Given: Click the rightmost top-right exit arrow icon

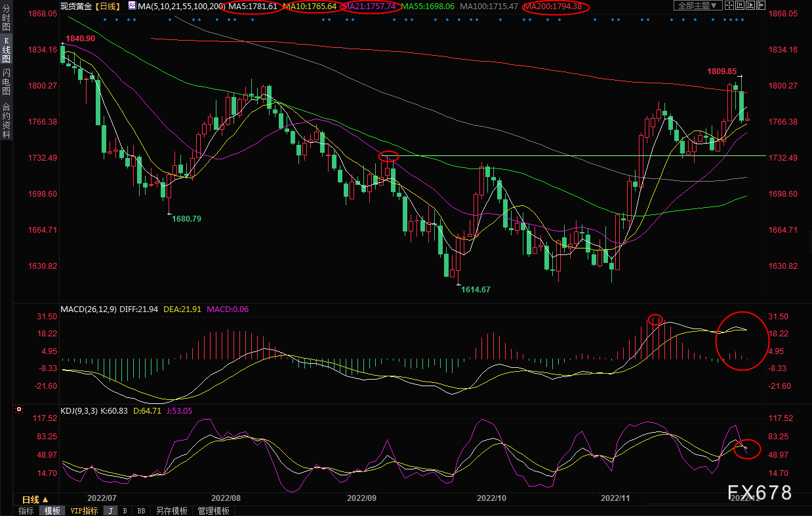Looking at the screenshot, I should 761,5.
